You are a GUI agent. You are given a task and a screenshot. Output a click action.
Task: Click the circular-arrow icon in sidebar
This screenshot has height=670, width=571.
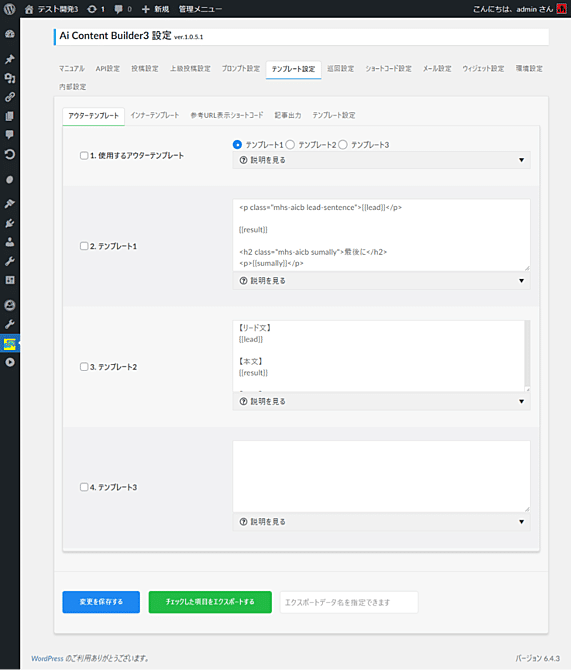[10, 154]
